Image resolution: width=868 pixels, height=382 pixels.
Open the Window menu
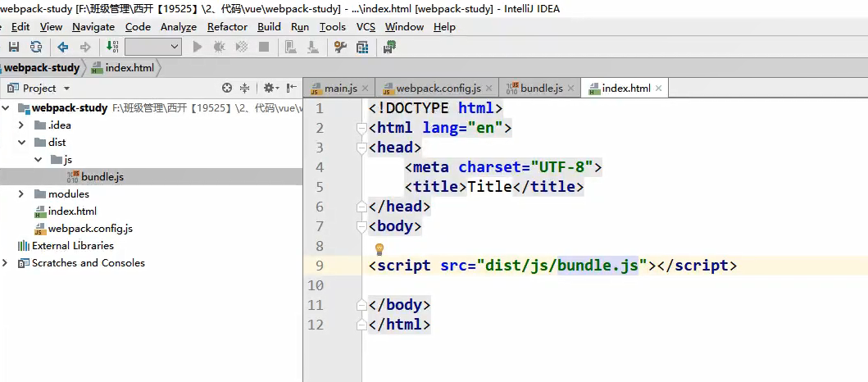(404, 26)
